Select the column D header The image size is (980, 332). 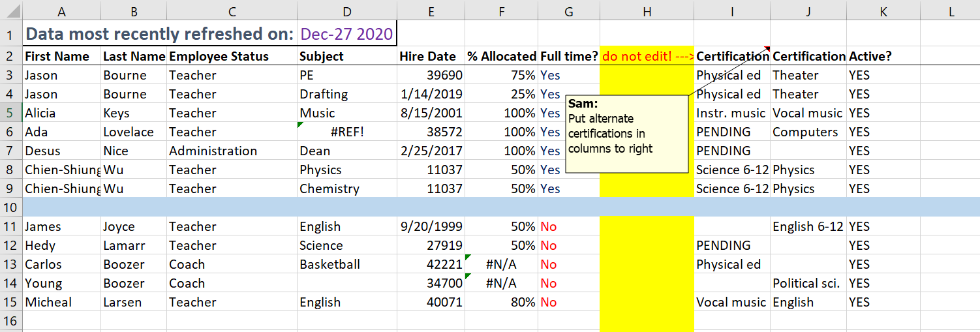tap(346, 11)
